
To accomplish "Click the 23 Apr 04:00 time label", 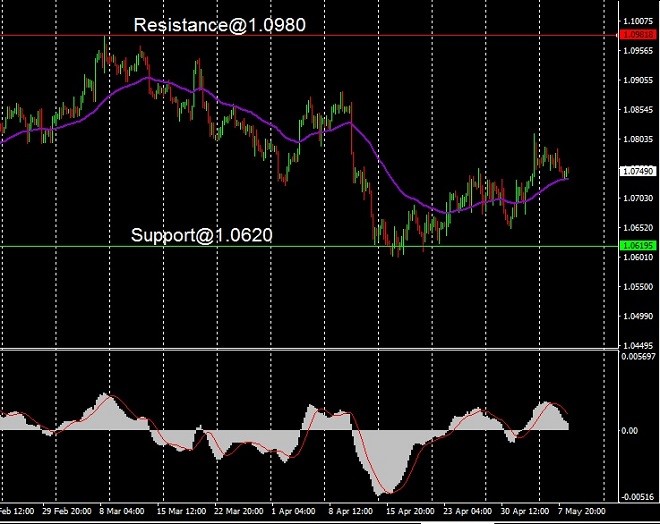I will point(467,511).
